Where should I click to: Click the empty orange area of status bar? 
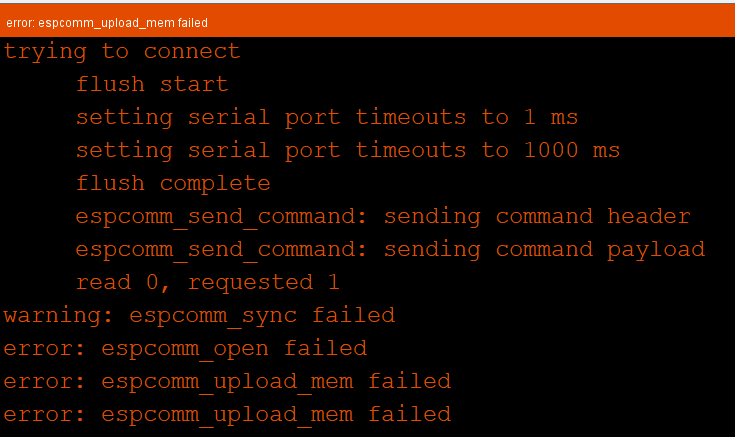coord(469,23)
